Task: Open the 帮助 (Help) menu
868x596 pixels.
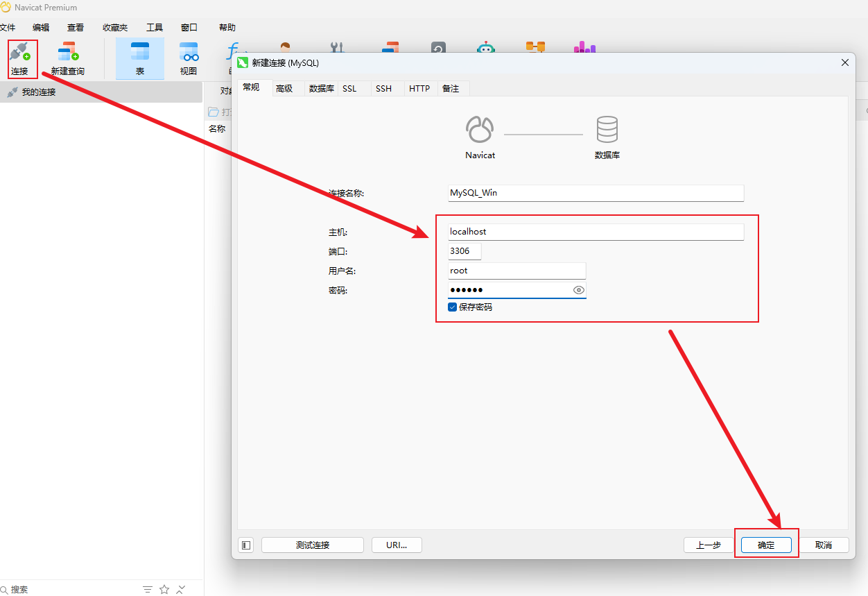Action: tap(227, 28)
